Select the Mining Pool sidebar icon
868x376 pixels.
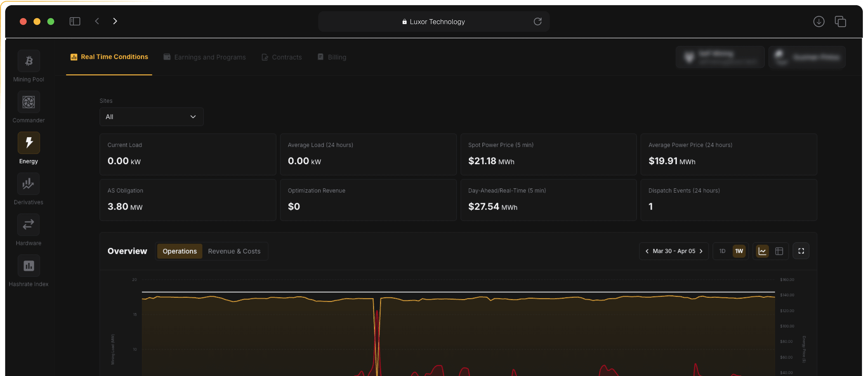pyautogui.click(x=29, y=61)
